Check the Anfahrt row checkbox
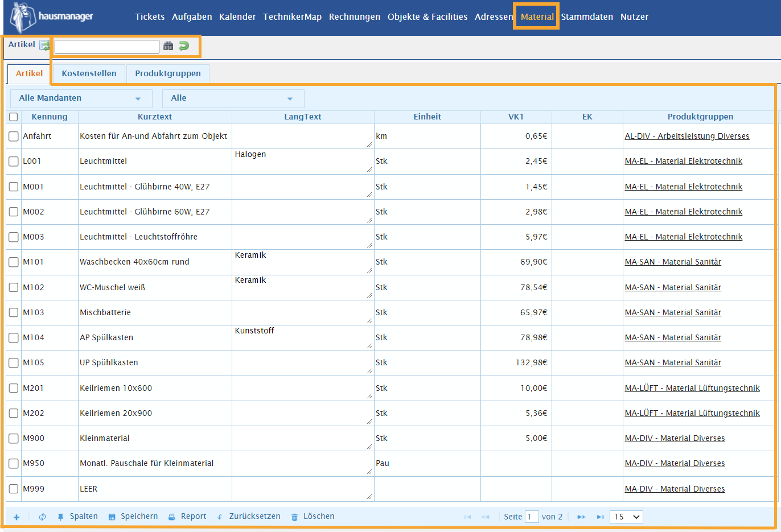The width and height of the screenshot is (781, 532). click(14, 137)
